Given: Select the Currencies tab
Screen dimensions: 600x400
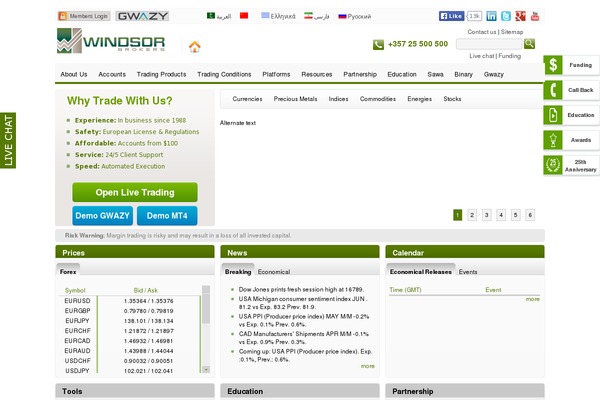Looking at the screenshot, I should click(247, 99).
